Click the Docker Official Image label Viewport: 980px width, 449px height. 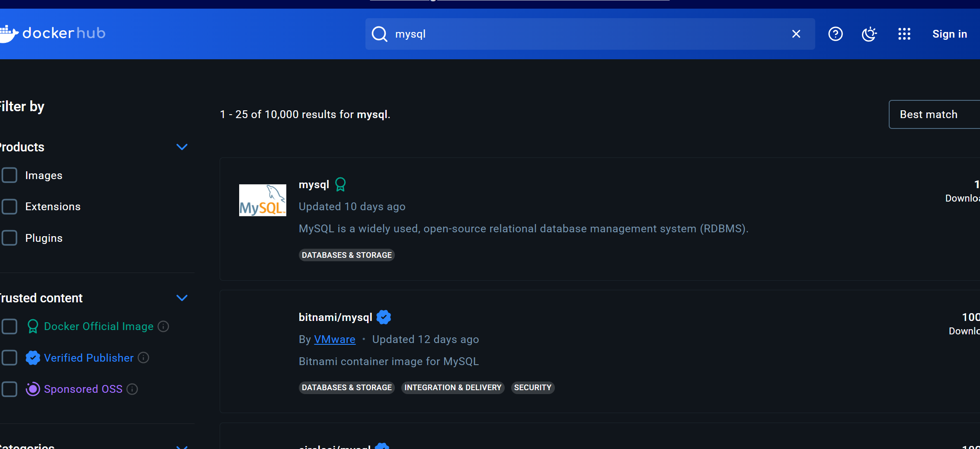click(x=99, y=326)
